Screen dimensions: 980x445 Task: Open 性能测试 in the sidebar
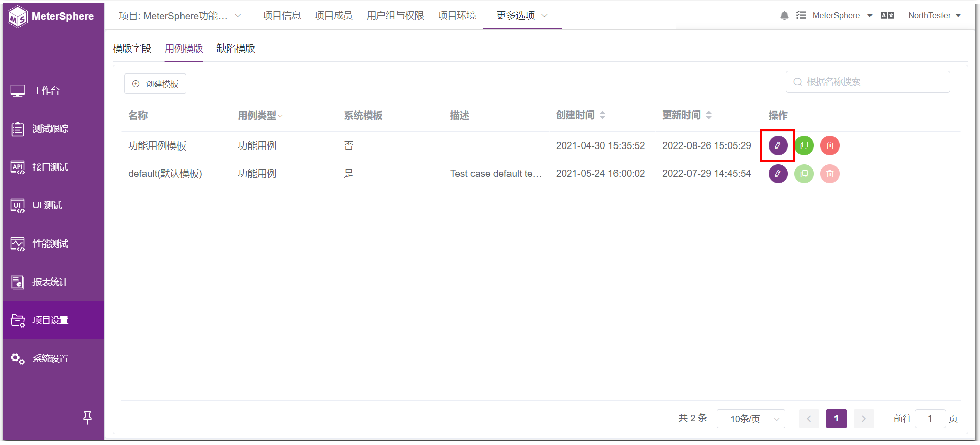[53, 244]
